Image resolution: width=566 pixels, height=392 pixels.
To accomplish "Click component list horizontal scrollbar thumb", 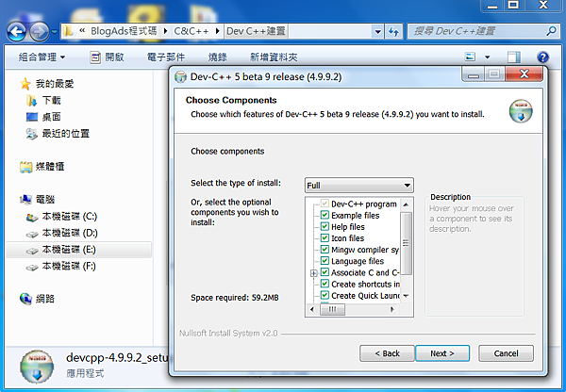I will (333, 309).
